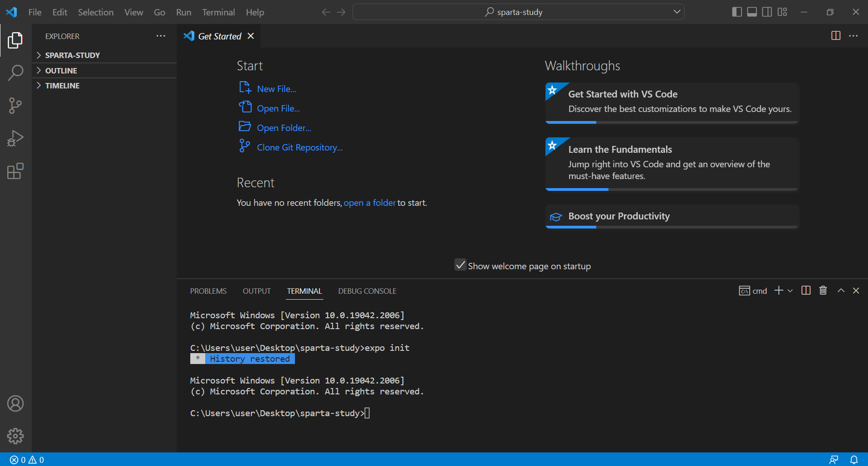Select the cmd terminal profile icon
This screenshot has height=466, width=868.
point(744,291)
